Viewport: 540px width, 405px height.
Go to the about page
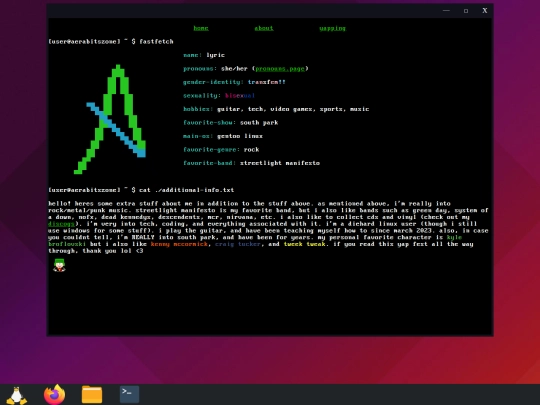click(264, 28)
